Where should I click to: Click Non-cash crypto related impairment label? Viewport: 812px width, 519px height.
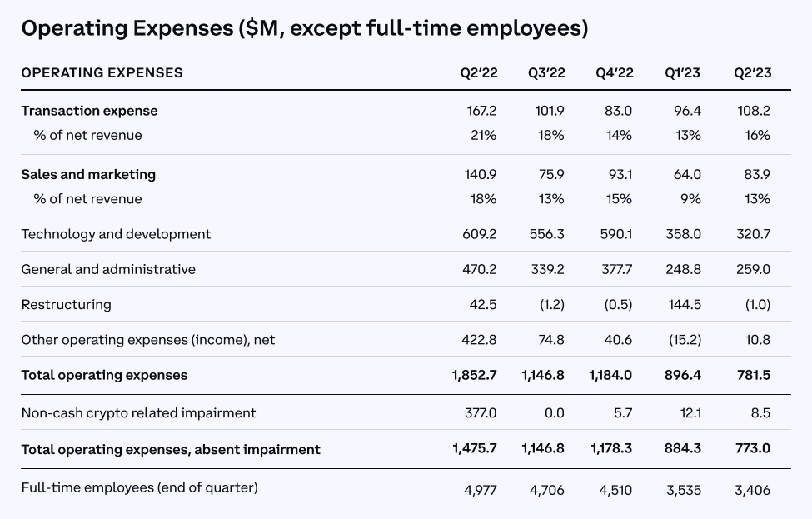pyautogui.click(x=139, y=413)
